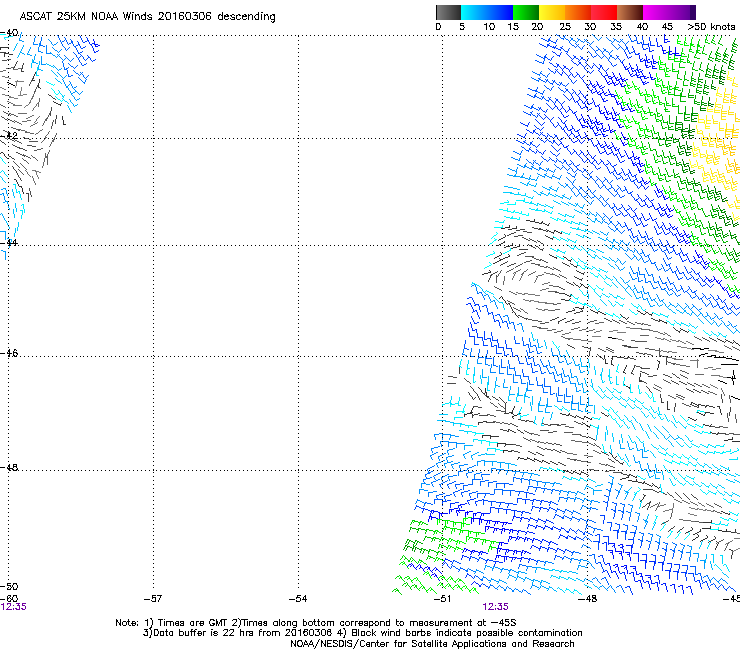Image resolution: width=740 pixels, height=650 pixels.
Task: Click the purple '12:35' time right of '-51'
Action: pyautogui.click(x=496, y=607)
